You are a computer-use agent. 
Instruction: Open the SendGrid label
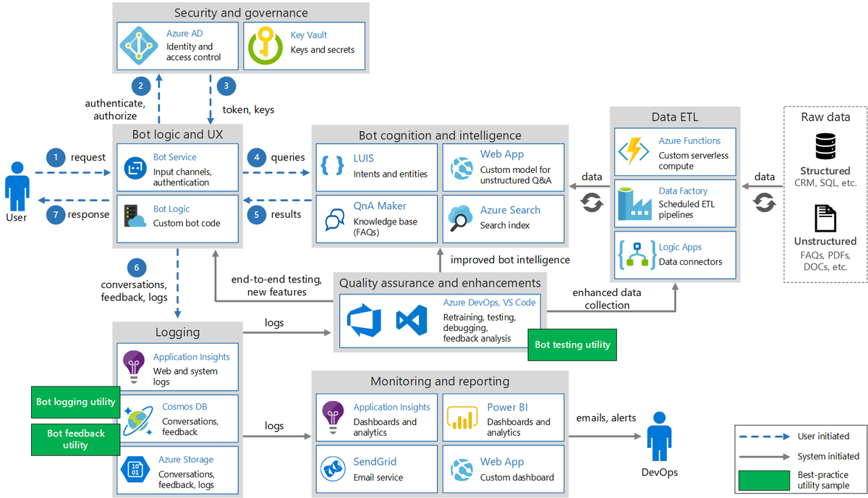(x=375, y=462)
